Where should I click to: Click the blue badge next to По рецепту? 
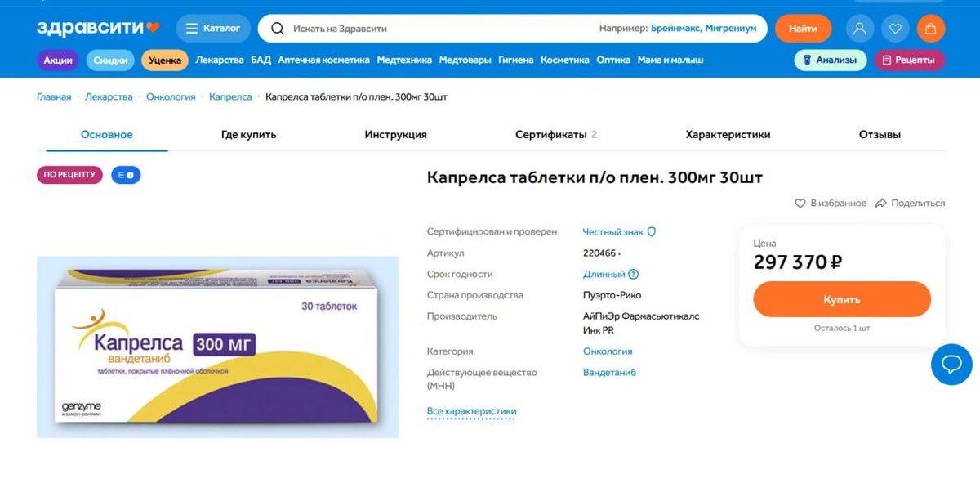[x=126, y=175]
